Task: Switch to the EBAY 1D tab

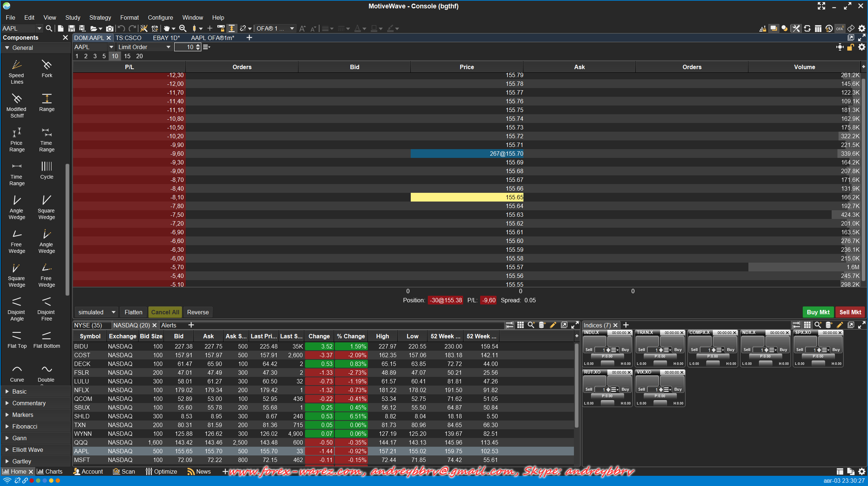Action: tap(166, 38)
